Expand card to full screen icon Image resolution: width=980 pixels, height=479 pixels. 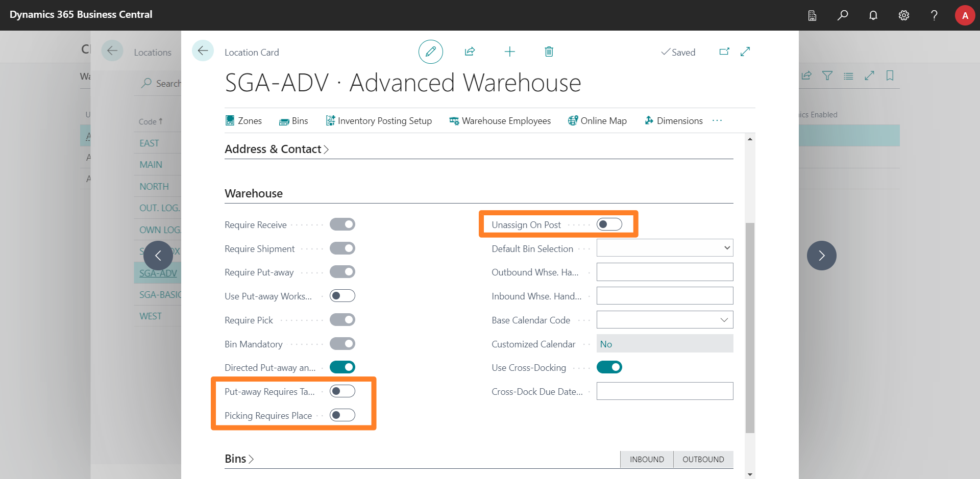click(x=745, y=52)
